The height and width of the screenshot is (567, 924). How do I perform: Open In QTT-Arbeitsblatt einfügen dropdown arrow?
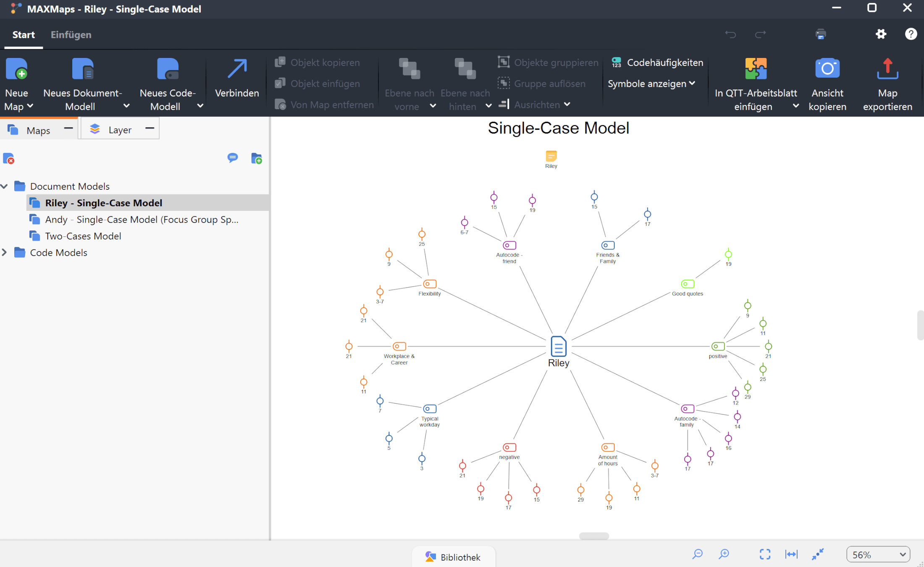point(795,106)
